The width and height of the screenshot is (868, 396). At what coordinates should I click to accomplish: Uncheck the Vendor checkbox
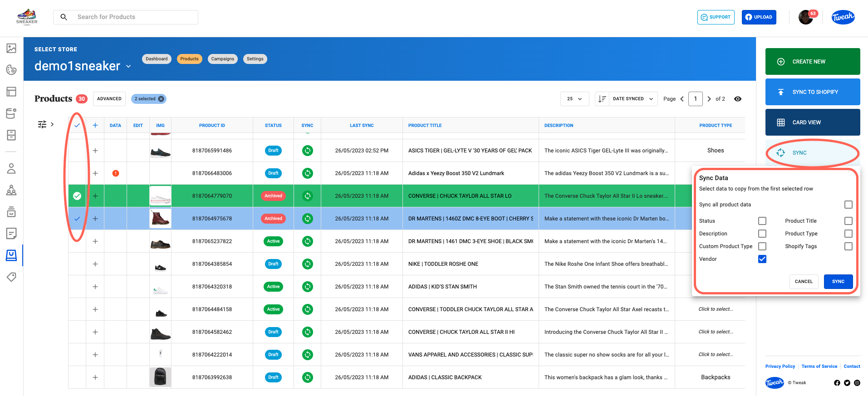[x=762, y=259]
